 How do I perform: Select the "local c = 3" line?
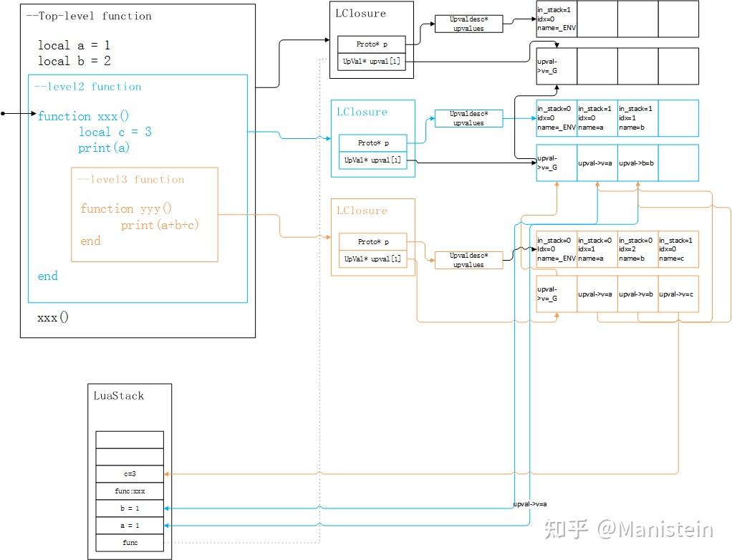click(x=115, y=132)
